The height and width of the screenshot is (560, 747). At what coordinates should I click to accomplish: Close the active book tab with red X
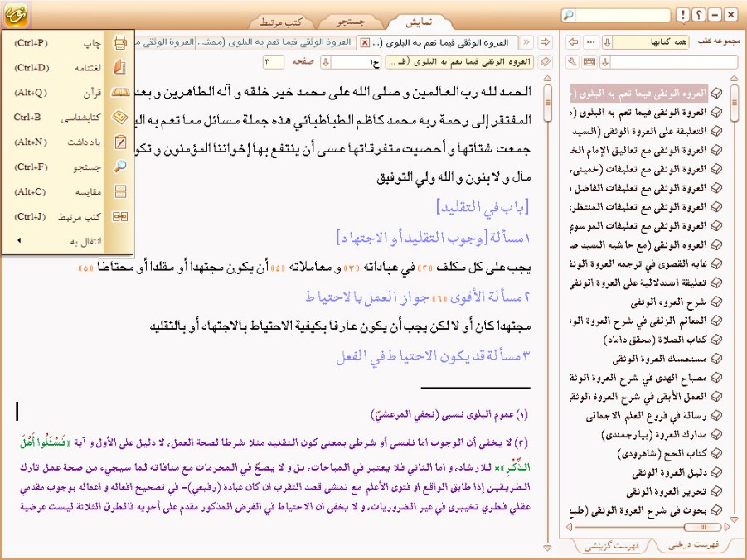tap(365, 43)
